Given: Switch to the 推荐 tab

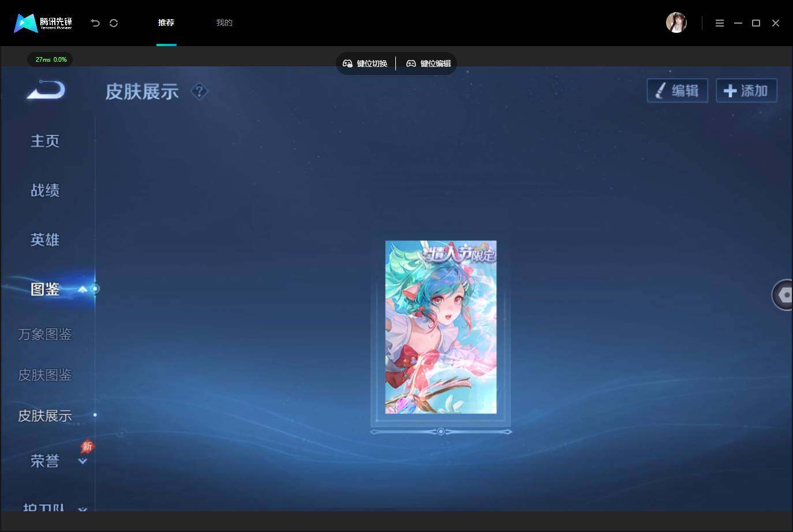Looking at the screenshot, I should [166, 23].
